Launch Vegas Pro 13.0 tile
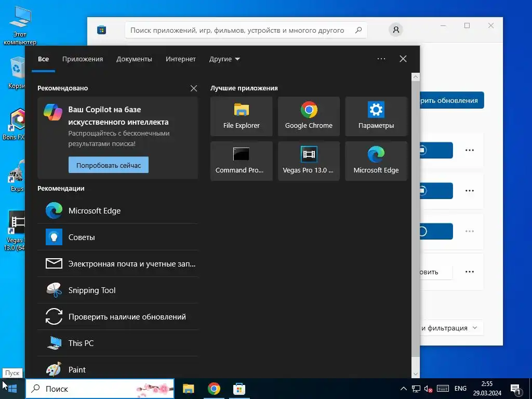Viewport: 532px width, 399px height. (309, 161)
